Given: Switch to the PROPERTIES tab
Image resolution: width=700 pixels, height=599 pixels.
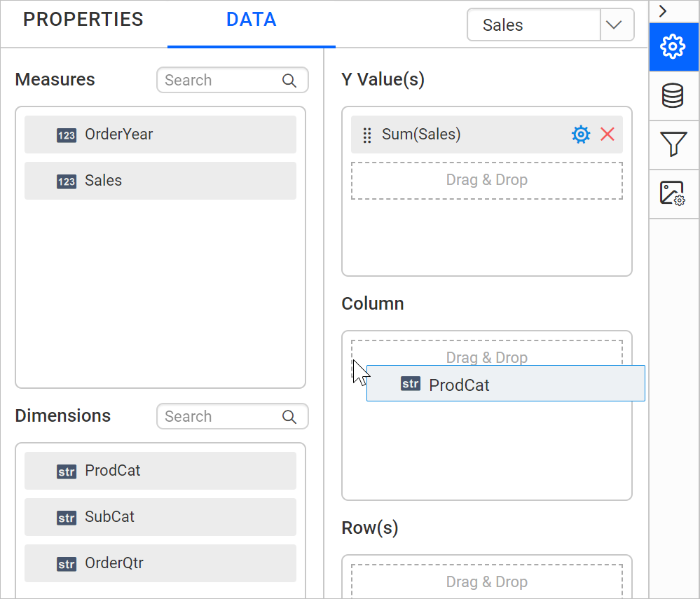Looking at the screenshot, I should pos(83,20).
